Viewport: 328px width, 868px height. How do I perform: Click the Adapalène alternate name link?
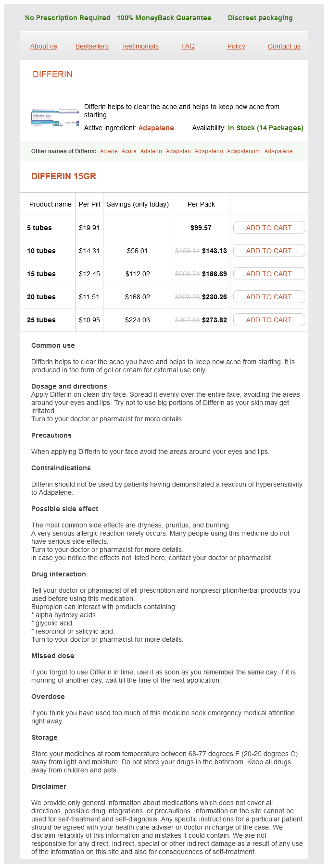click(278, 151)
